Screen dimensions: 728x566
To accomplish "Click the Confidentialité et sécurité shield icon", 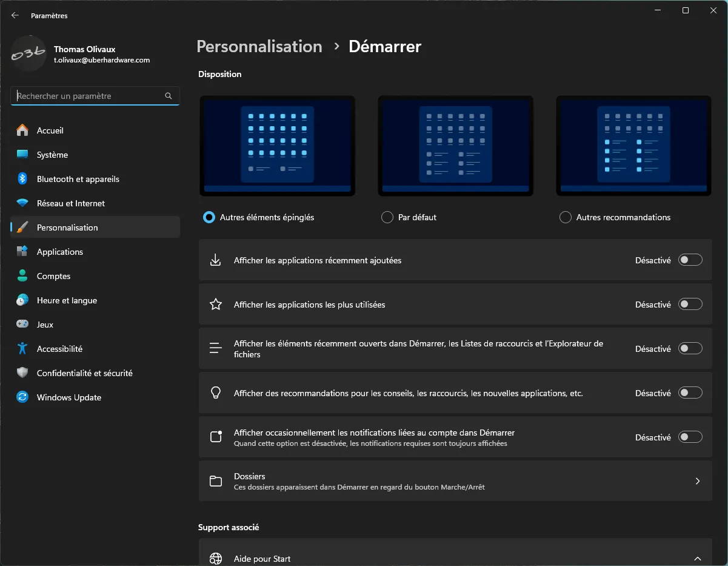I will 22,373.
